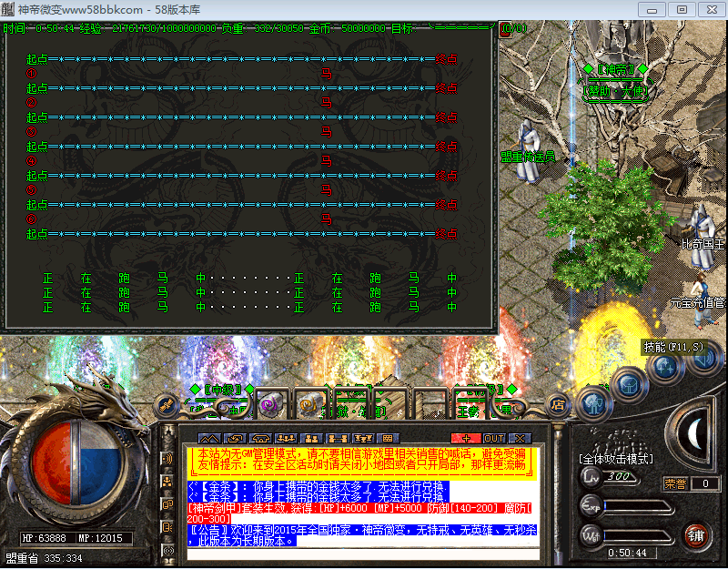The height and width of the screenshot is (569, 728).
Task: Open the guild house icon in the bottom toolbar
Action: pyautogui.click(x=260, y=439)
